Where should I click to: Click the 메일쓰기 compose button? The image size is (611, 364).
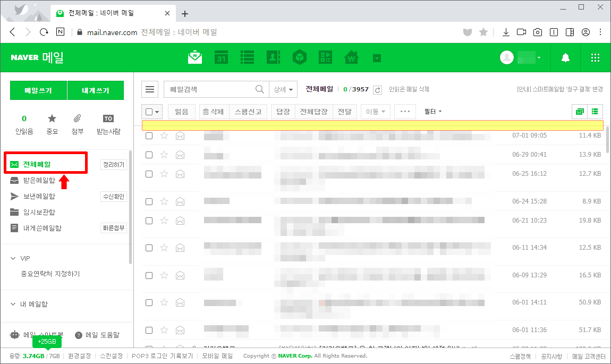tap(38, 90)
